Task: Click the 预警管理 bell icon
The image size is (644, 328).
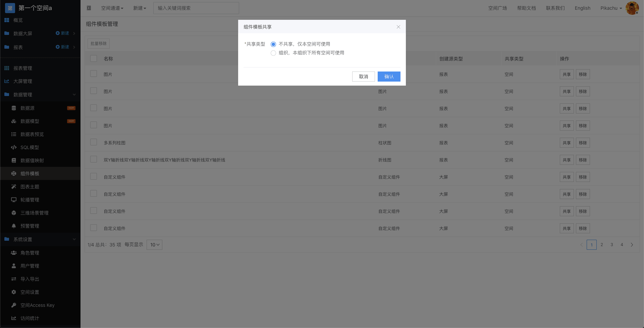Action: tap(14, 226)
